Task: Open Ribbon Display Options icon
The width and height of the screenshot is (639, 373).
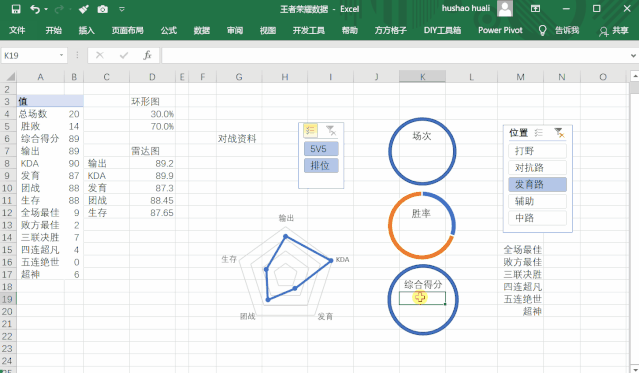Action: tap(535, 9)
